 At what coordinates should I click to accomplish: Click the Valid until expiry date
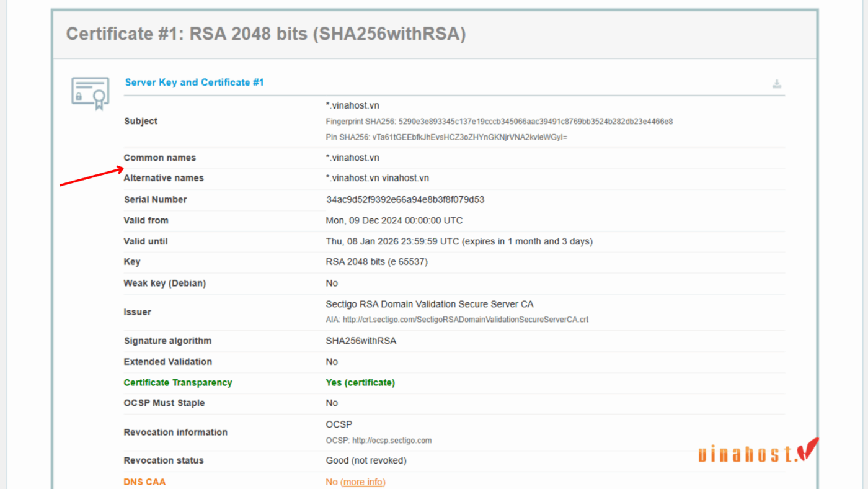[x=459, y=241]
